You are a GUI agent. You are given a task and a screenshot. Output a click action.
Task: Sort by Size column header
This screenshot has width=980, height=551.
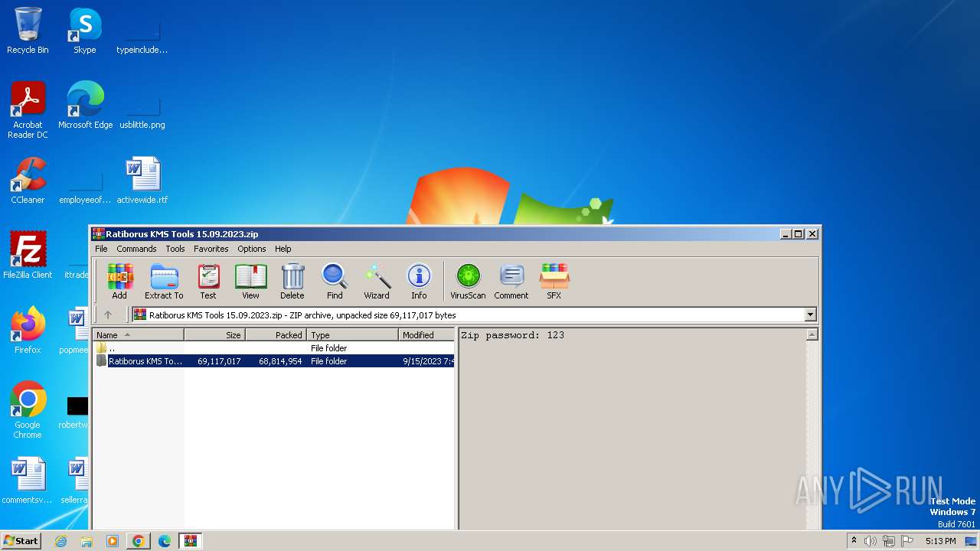[215, 334]
